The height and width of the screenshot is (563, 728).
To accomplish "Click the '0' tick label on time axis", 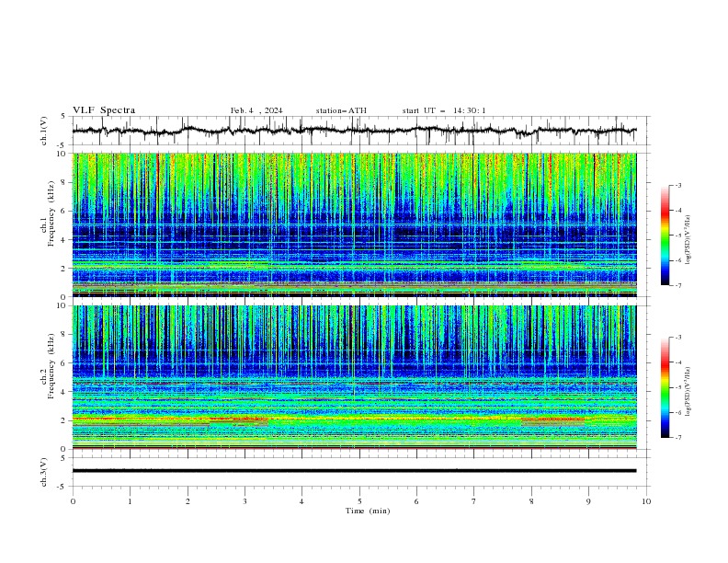I will [73, 501].
